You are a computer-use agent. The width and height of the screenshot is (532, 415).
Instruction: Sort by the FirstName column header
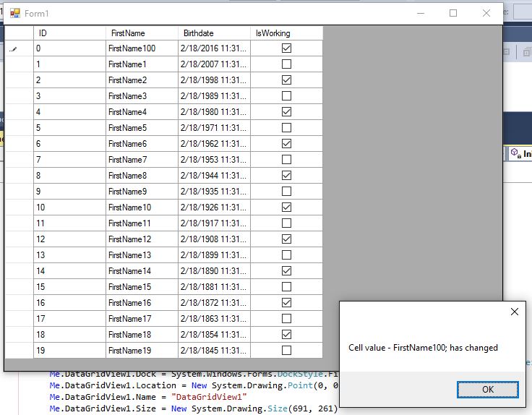point(142,33)
